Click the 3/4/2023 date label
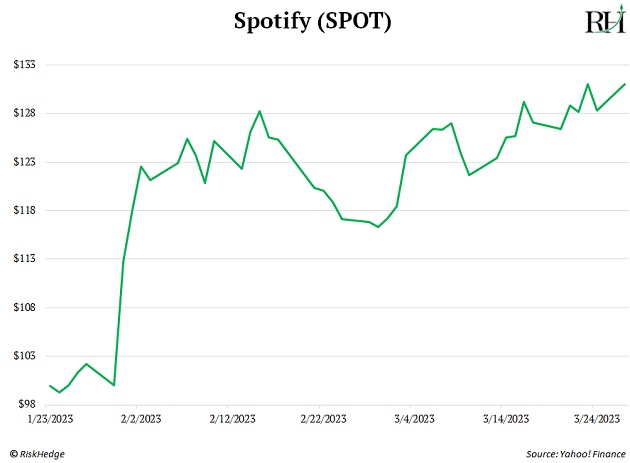The image size is (630, 463). click(414, 419)
